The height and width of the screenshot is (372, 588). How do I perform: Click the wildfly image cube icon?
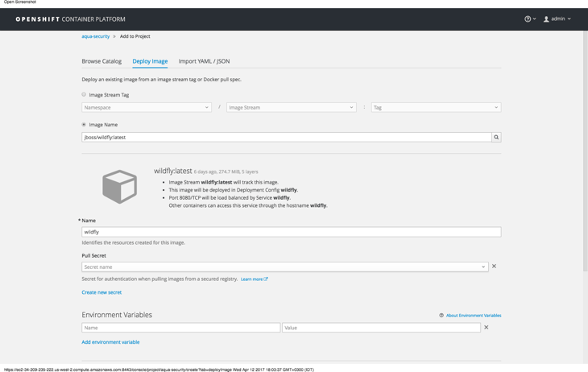[120, 187]
